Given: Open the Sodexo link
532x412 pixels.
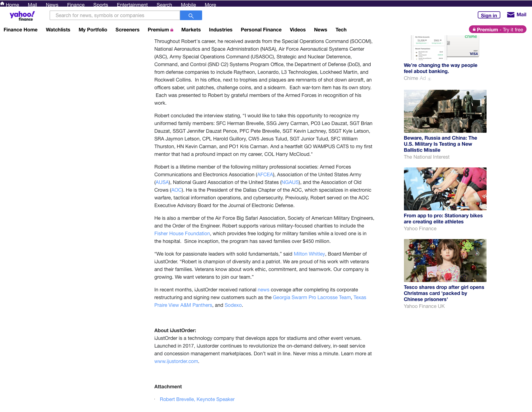Looking at the screenshot, I should (233, 305).
